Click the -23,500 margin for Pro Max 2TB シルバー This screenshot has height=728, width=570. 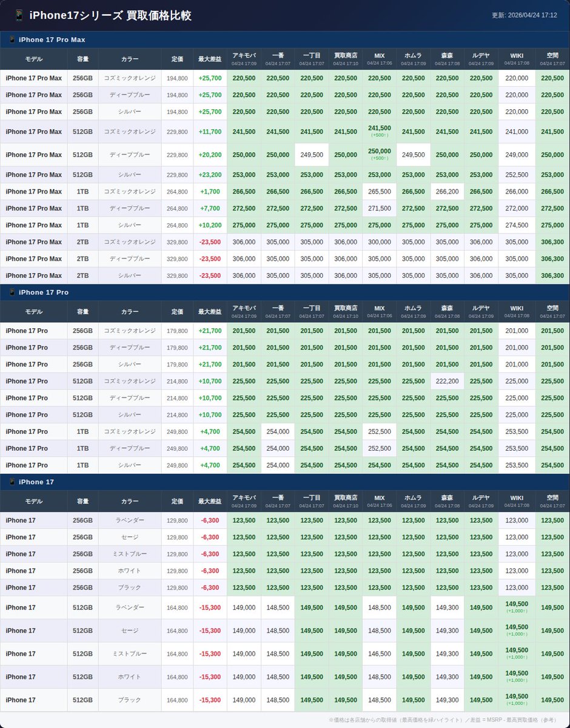tap(210, 275)
